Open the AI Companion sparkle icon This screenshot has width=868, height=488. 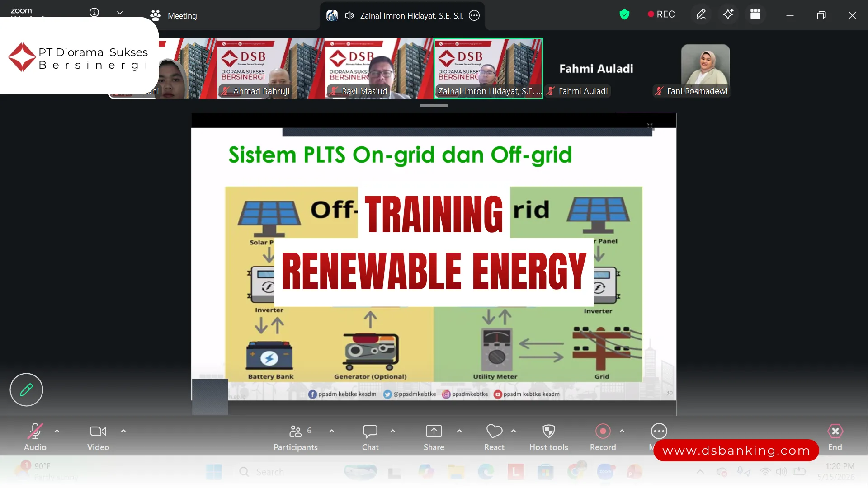point(728,14)
